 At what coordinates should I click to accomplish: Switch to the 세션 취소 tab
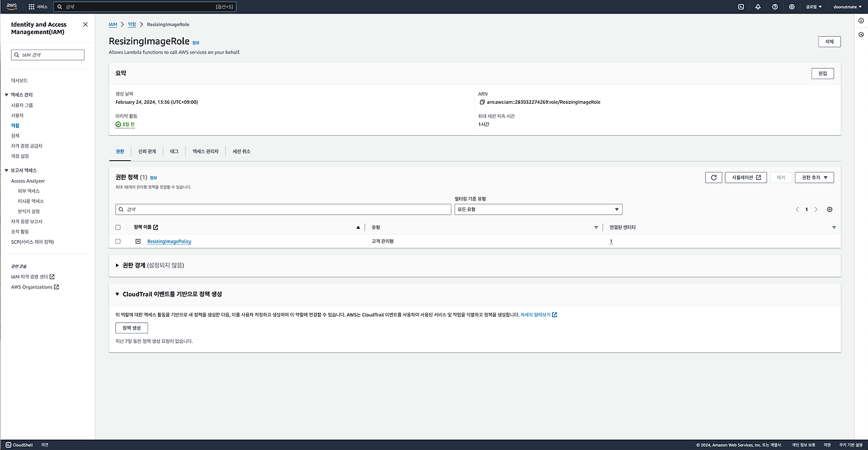(x=241, y=151)
